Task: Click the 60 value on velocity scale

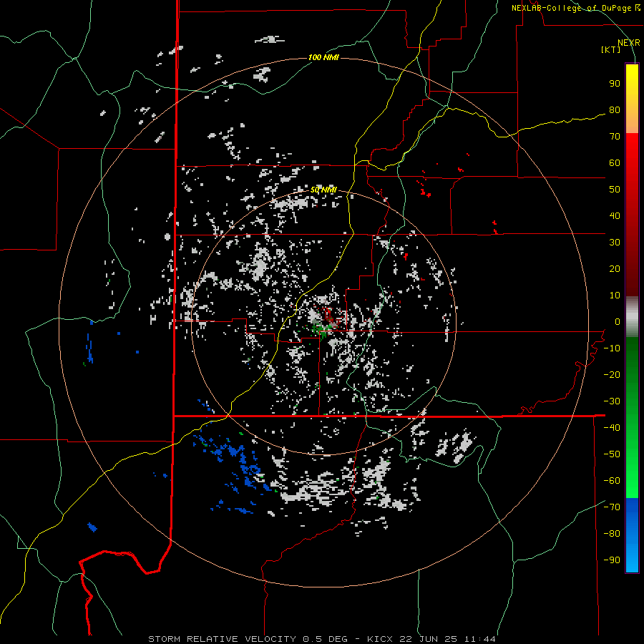Action: [x=615, y=163]
